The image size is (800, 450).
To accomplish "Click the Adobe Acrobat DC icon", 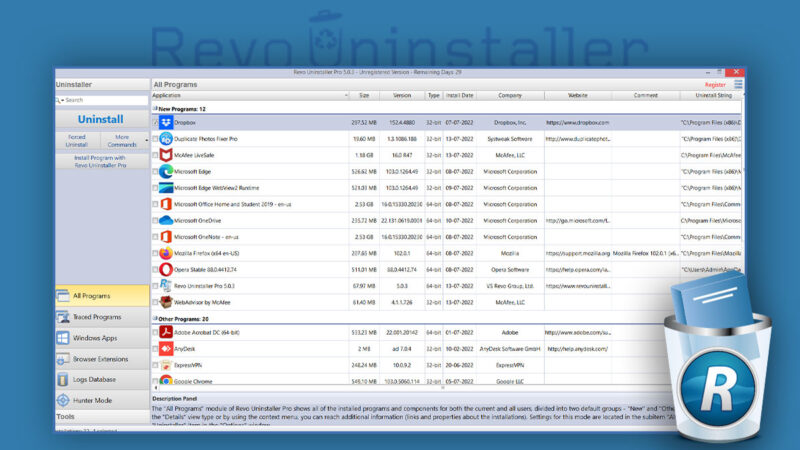I will 166,333.
